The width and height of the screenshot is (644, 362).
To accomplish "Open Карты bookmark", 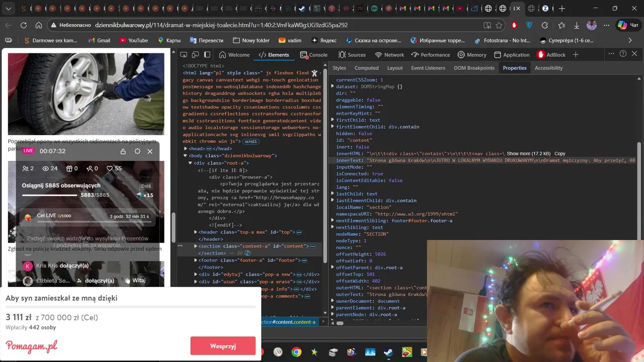I will pos(169,40).
